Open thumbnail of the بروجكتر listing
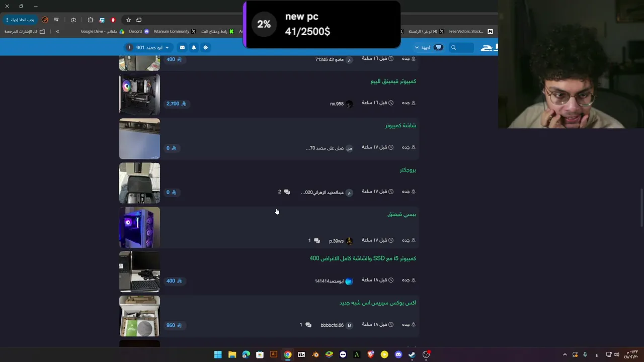 (x=139, y=183)
